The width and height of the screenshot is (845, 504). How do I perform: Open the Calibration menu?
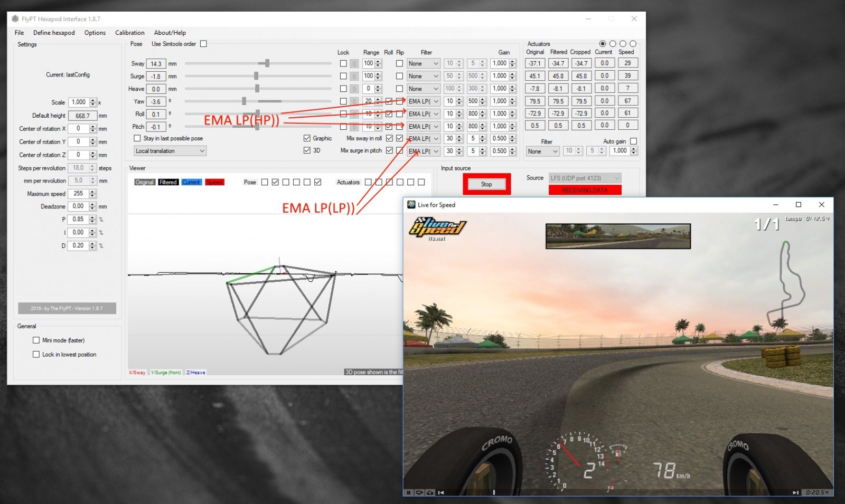pyautogui.click(x=130, y=33)
